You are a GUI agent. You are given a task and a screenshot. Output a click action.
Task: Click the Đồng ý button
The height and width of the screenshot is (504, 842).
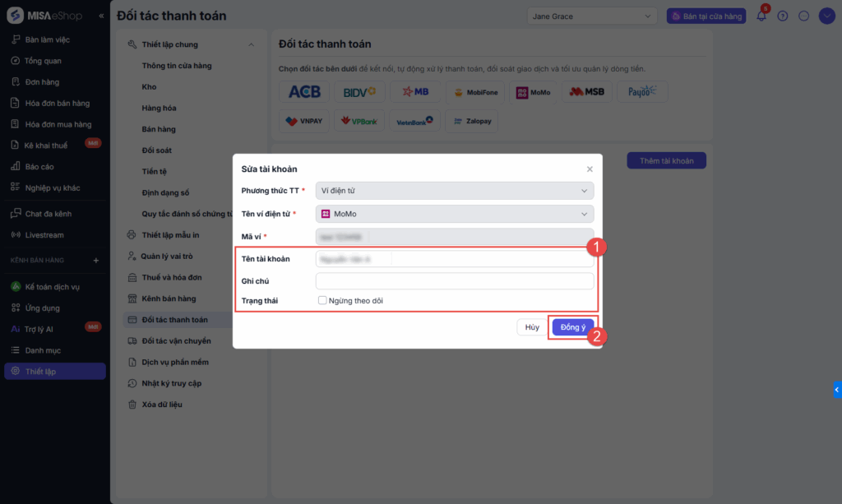pos(572,327)
